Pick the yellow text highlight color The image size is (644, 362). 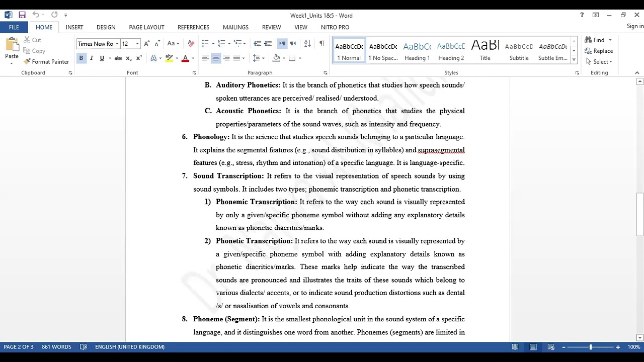[x=169, y=58]
